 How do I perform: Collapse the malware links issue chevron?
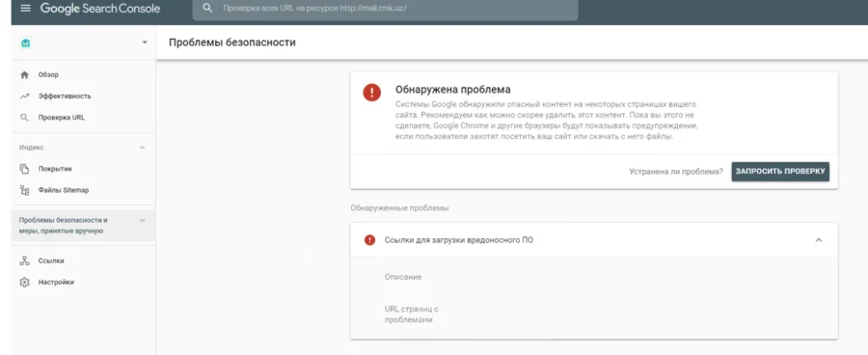[819, 240]
